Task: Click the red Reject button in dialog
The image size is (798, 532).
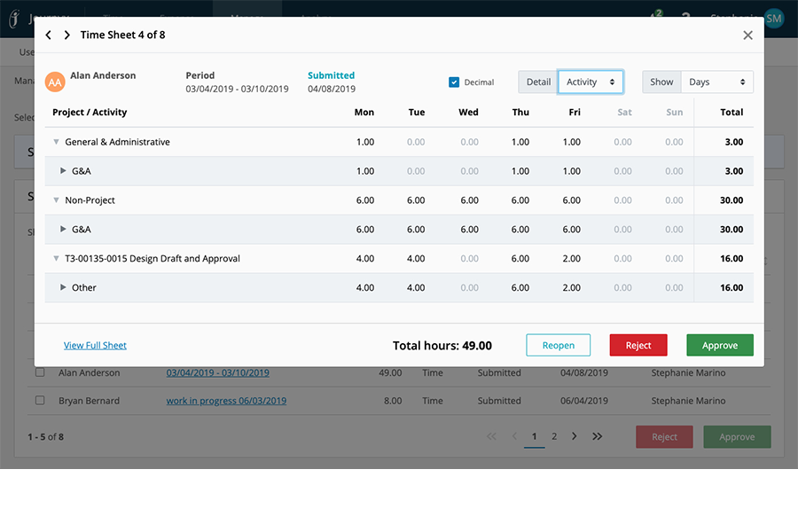Action: [638, 346]
